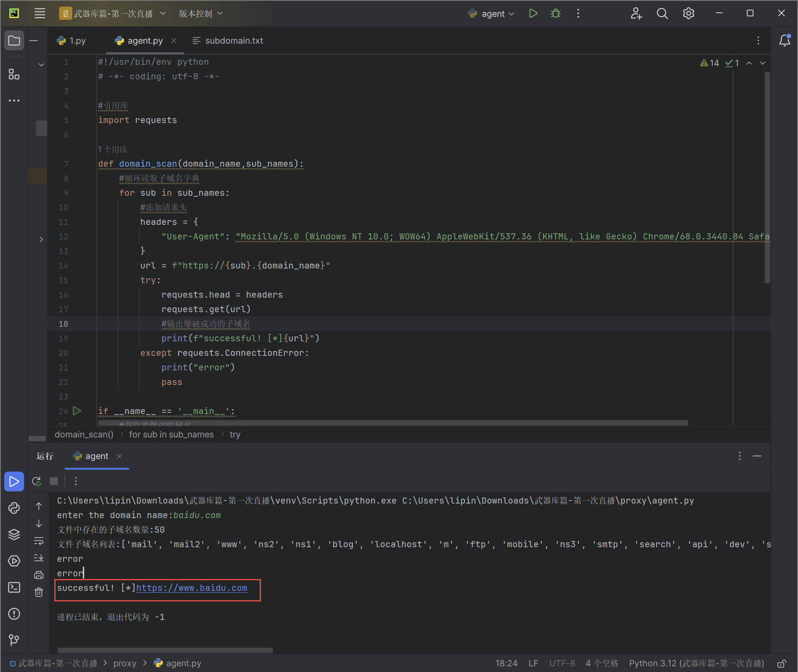Screen dimensions: 798x672
Task: Expand the folded region at line 12
Action: tap(41, 239)
